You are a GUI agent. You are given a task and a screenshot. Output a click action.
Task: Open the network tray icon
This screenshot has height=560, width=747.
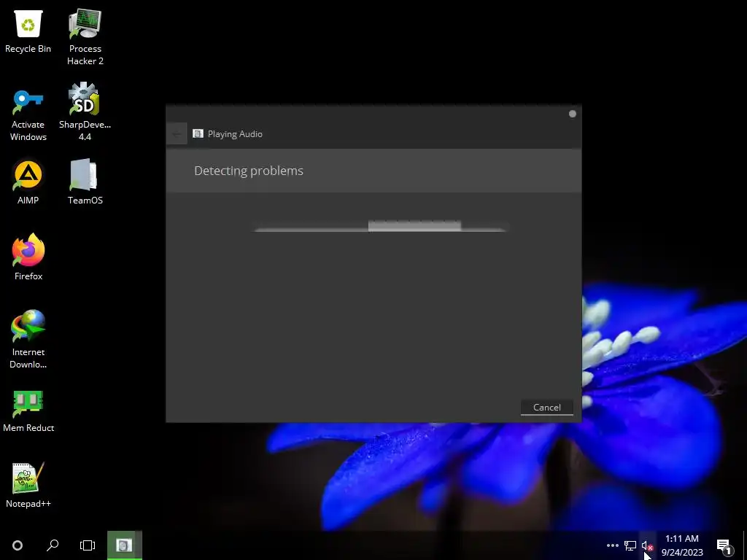click(x=630, y=545)
